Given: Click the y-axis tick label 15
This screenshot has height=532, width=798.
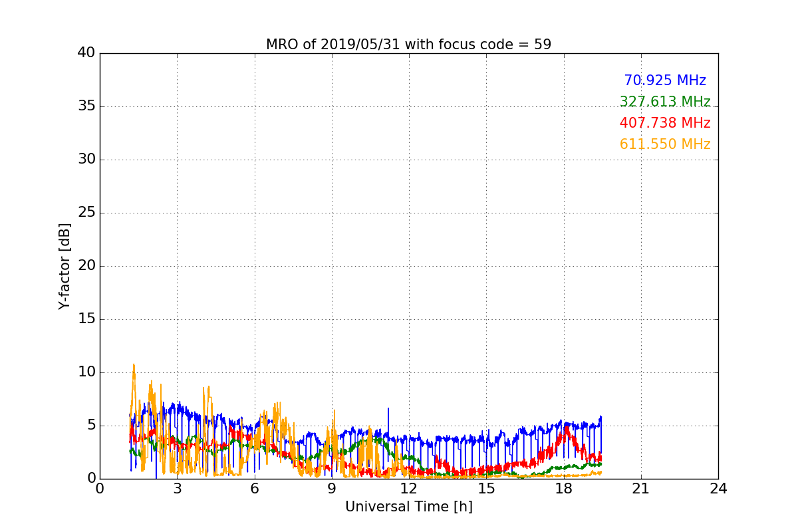Looking at the screenshot, I should coord(86,319).
